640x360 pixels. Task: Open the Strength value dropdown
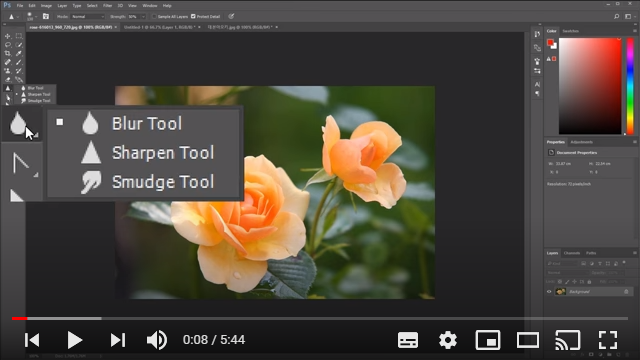143,16
